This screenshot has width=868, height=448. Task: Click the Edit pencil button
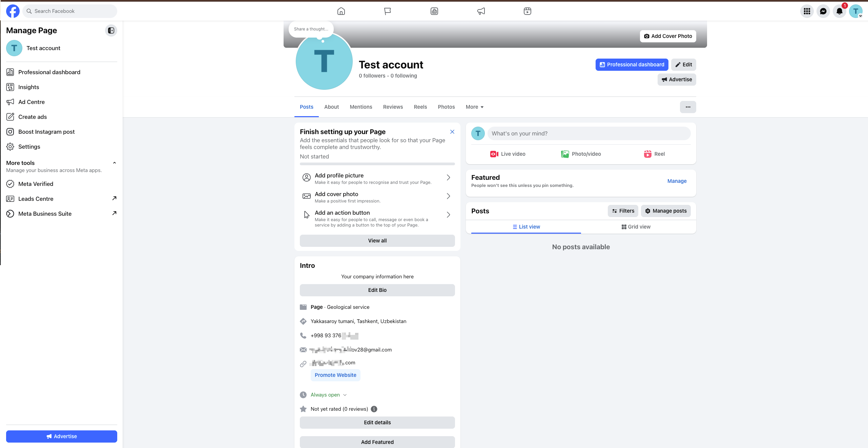point(684,65)
